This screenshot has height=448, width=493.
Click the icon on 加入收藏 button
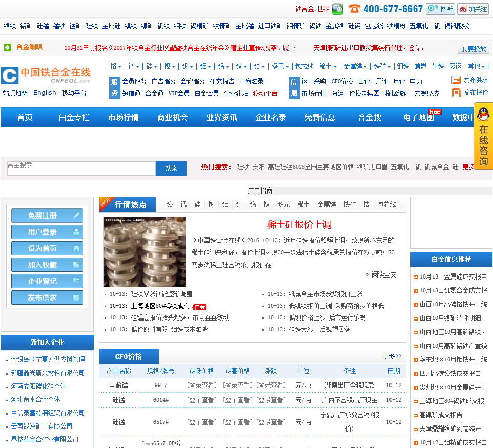click(x=76, y=265)
